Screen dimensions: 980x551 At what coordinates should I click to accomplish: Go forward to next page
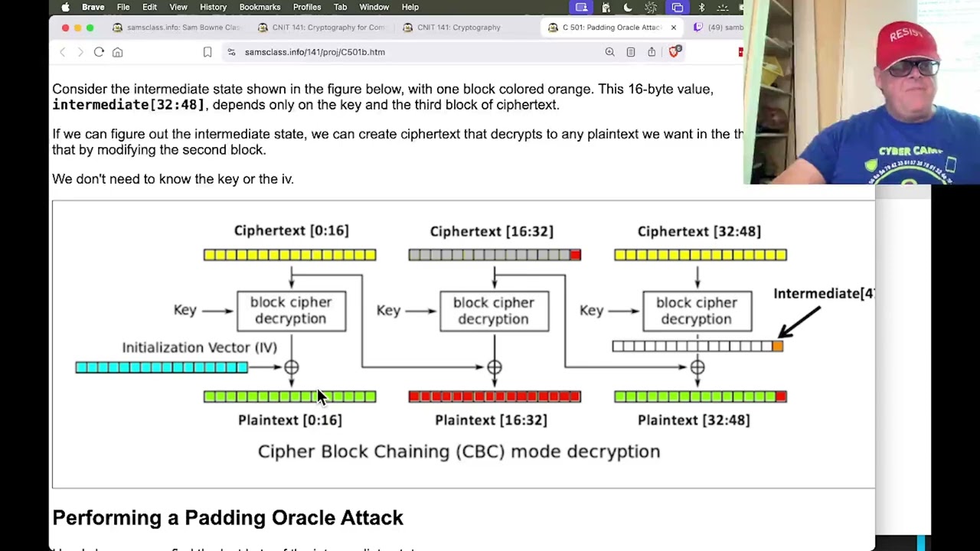80,52
